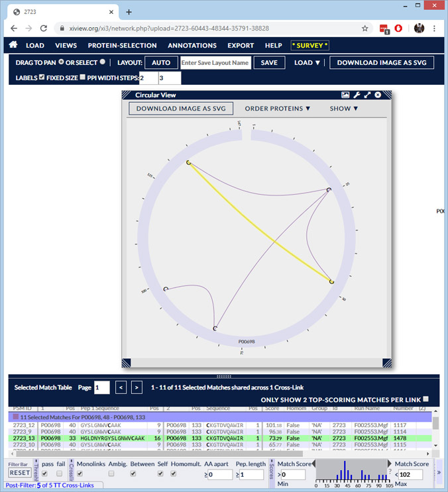This screenshot has width=448, height=492.
Task: Select the Or Select radio button
Action: 102,62
